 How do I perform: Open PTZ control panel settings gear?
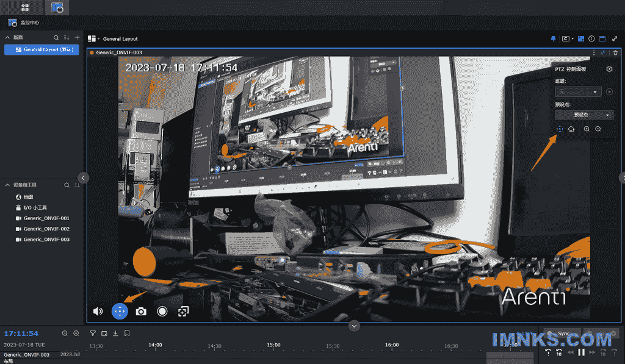tap(609, 69)
